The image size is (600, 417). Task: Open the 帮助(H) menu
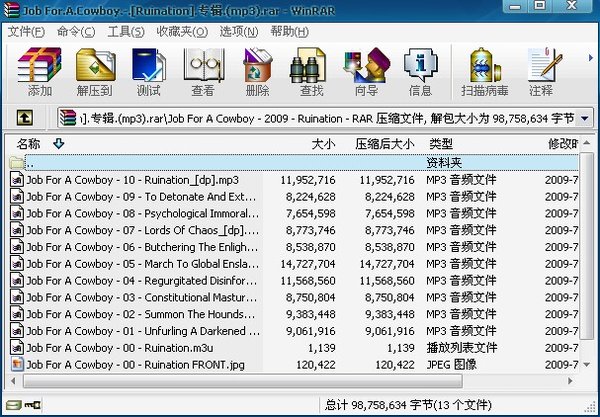[x=289, y=32]
